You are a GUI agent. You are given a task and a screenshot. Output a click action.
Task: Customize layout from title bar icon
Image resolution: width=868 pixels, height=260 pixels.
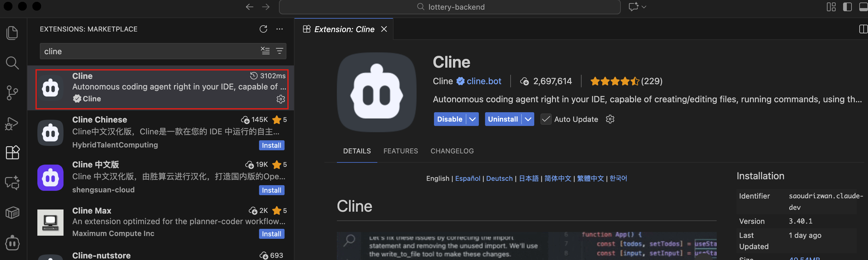coord(831,7)
